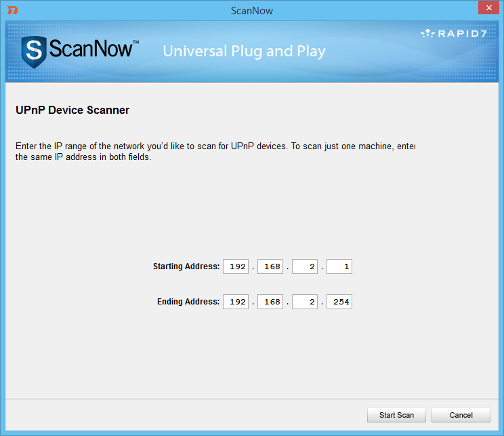The width and height of the screenshot is (504, 436).
Task: Select second octet 168 of Ending Address
Action: (x=270, y=302)
